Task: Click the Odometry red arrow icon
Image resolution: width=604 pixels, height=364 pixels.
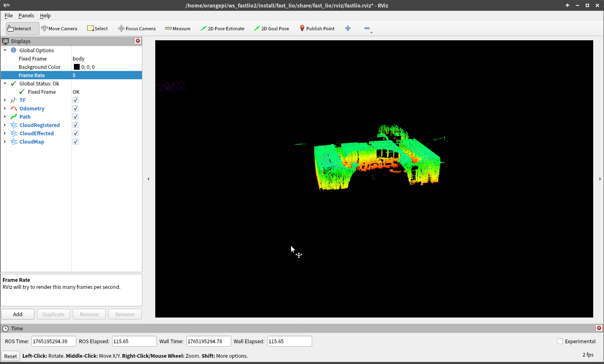Action: click(14, 108)
